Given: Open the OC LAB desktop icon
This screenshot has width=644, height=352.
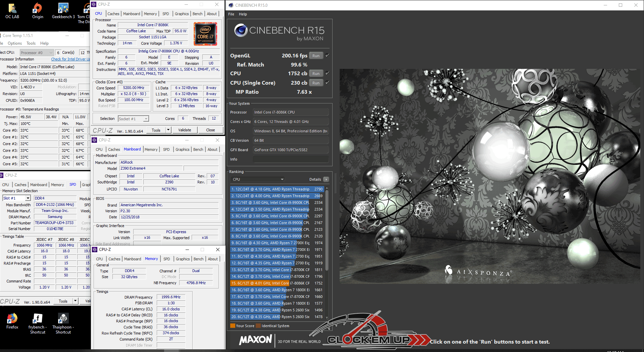Looking at the screenshot, I should 12,9.
